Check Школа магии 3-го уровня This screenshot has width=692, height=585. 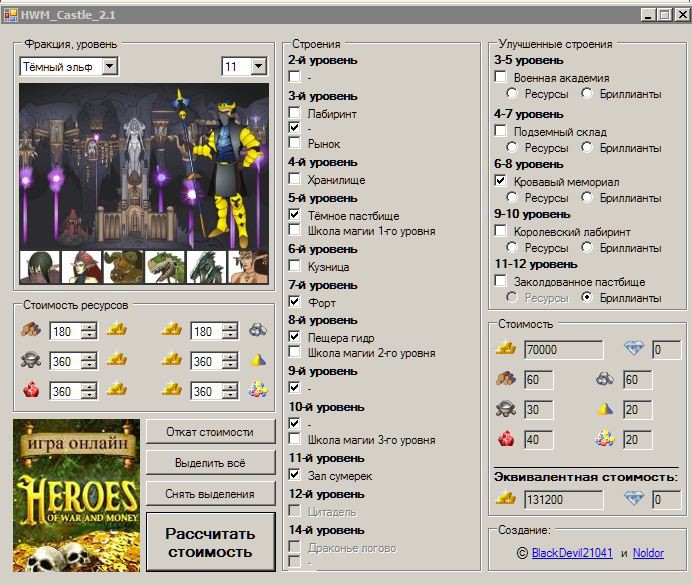[x=294, y=439]
